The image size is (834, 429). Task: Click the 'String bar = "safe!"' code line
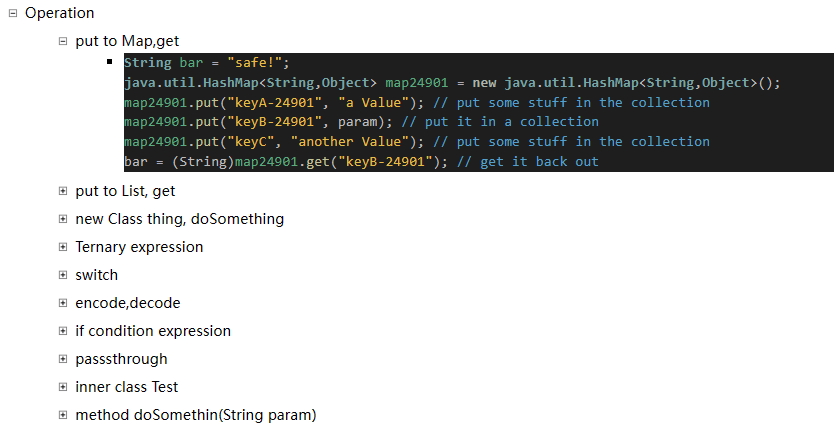pyautogui.click(x=206, y=63)
